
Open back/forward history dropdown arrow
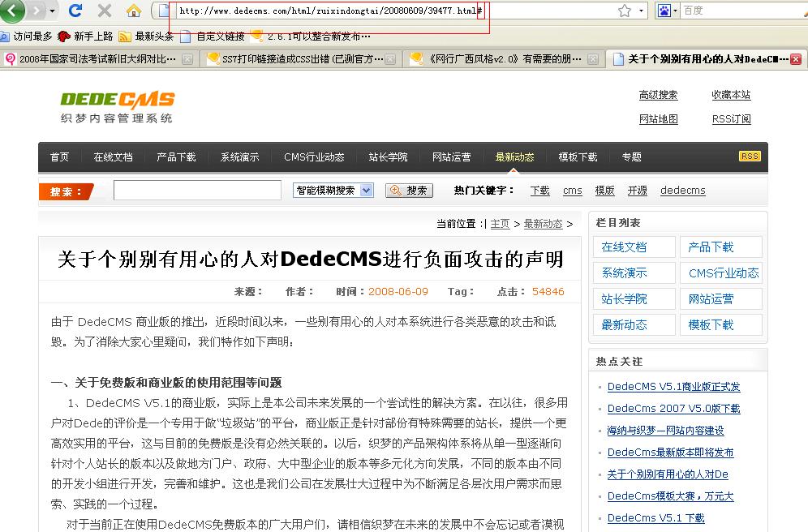52,11
